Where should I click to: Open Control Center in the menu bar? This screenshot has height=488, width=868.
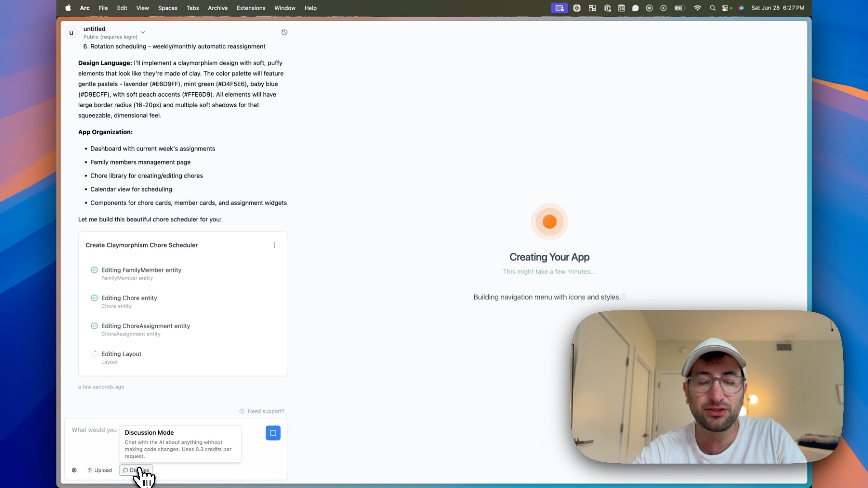click(x=726, y=8)
